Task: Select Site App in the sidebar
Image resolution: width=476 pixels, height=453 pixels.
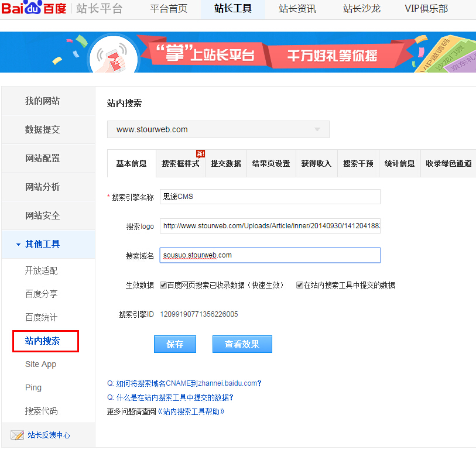Action: coord(40,364)
